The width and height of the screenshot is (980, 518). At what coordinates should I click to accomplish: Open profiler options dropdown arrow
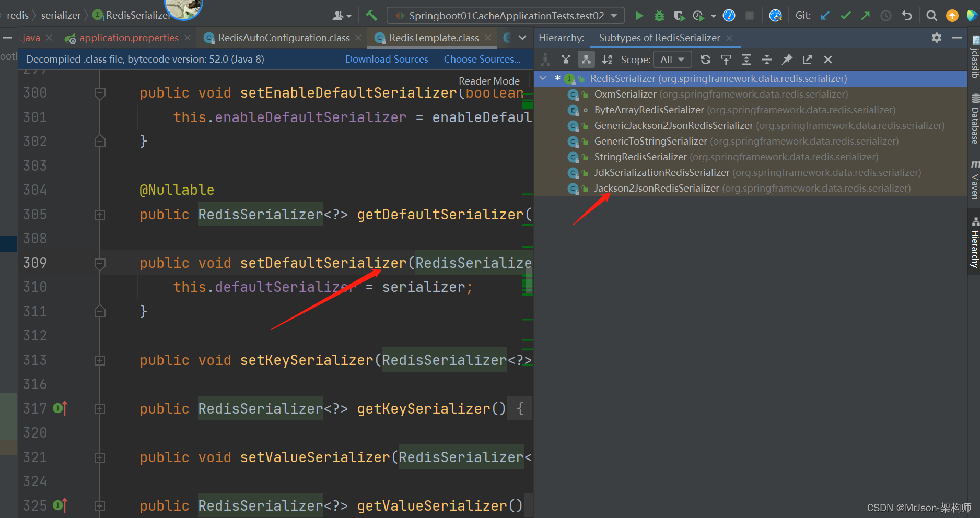click(713, 16)
